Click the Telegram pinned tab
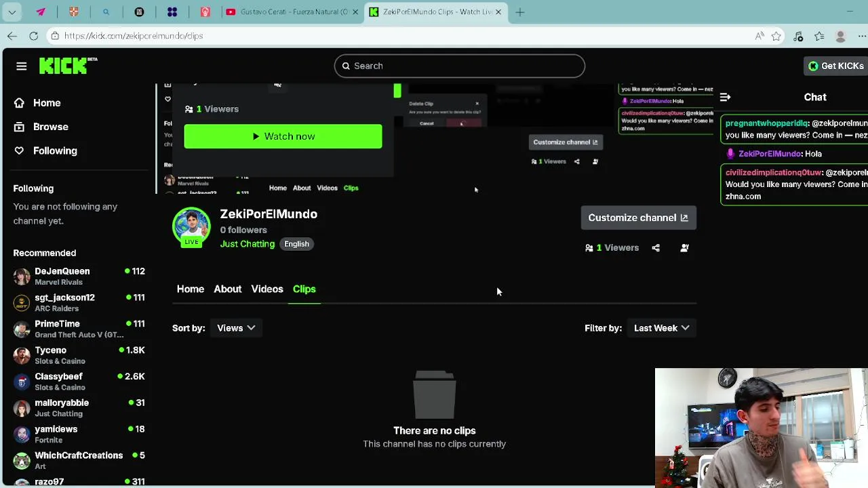 coord(41,12)
